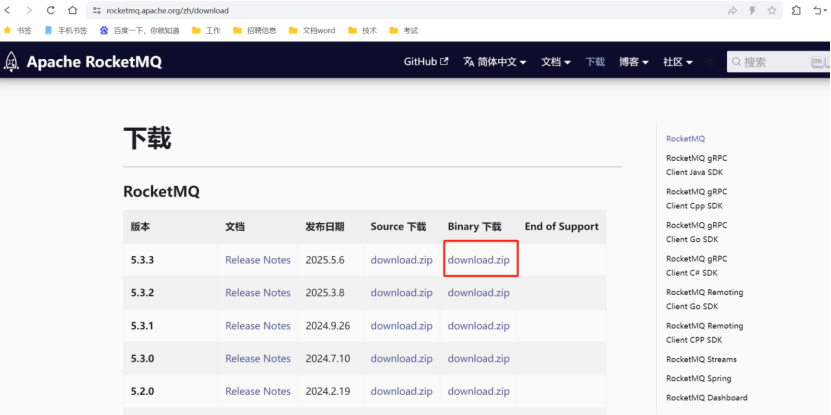Open 手机书签 bookmark

[66, 31]
